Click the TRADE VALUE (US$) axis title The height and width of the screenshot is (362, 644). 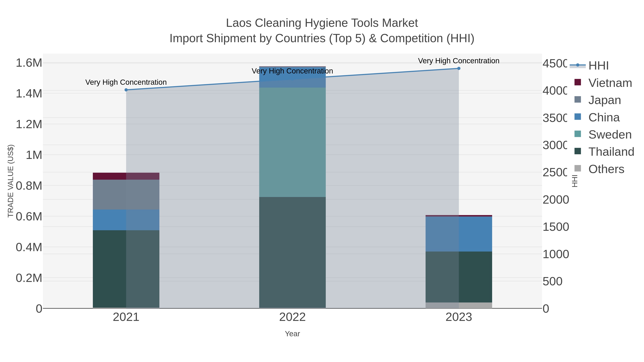pyautogui.click(x=11, y=181)
